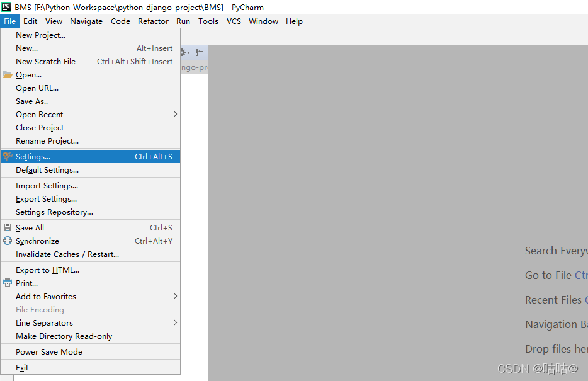
Task: Open the Edit menu
Action: [x=30, y=21]
